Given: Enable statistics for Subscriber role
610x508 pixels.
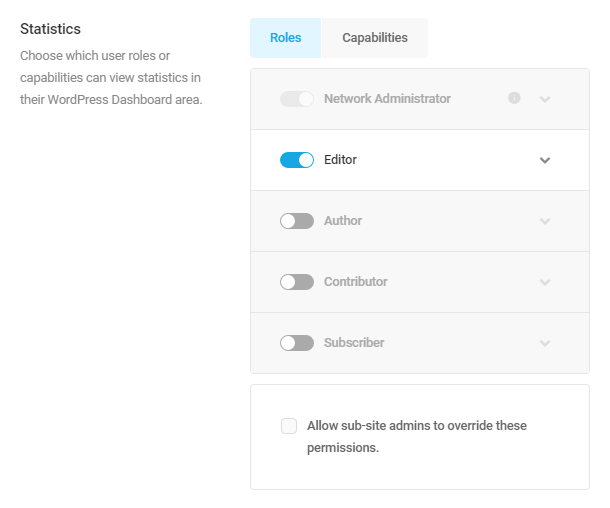Looking at the screenshot, I should click(297, 343).
